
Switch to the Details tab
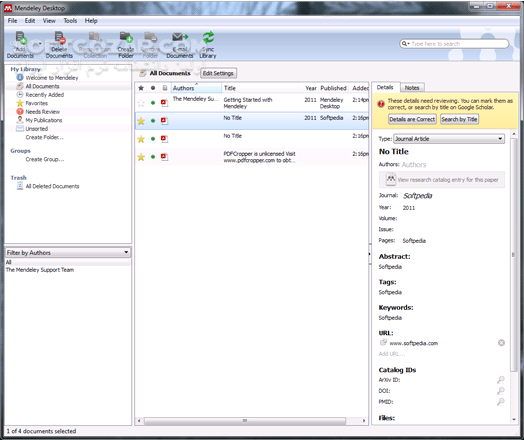[385, 87]
